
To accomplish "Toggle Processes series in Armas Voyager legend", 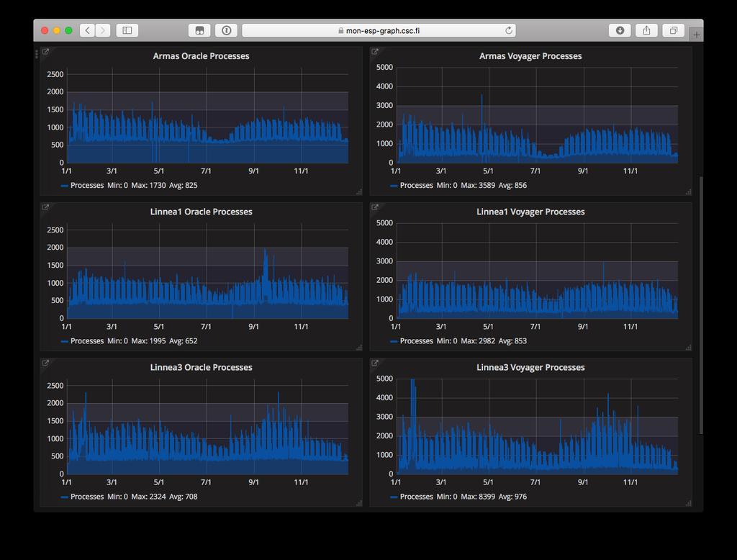I will click(417, 185).
